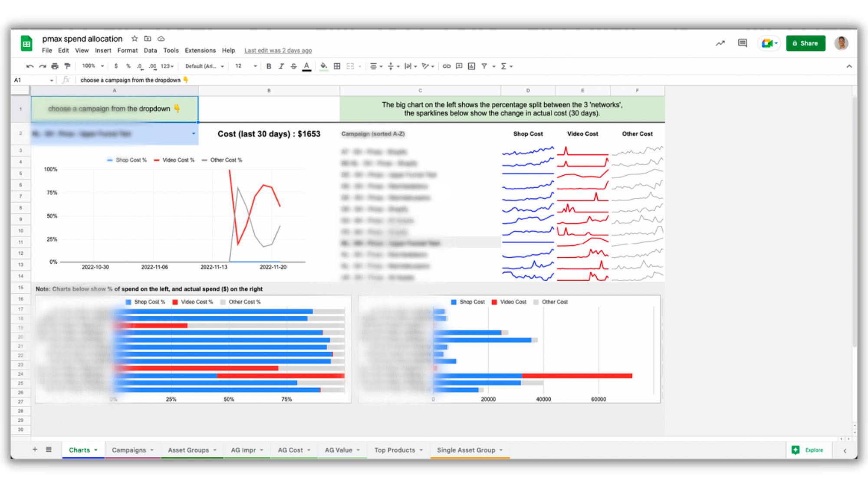Click the paint format icon
Image resolution: width=868 pixels, height=488 pixels.
(x=67, y=66)
